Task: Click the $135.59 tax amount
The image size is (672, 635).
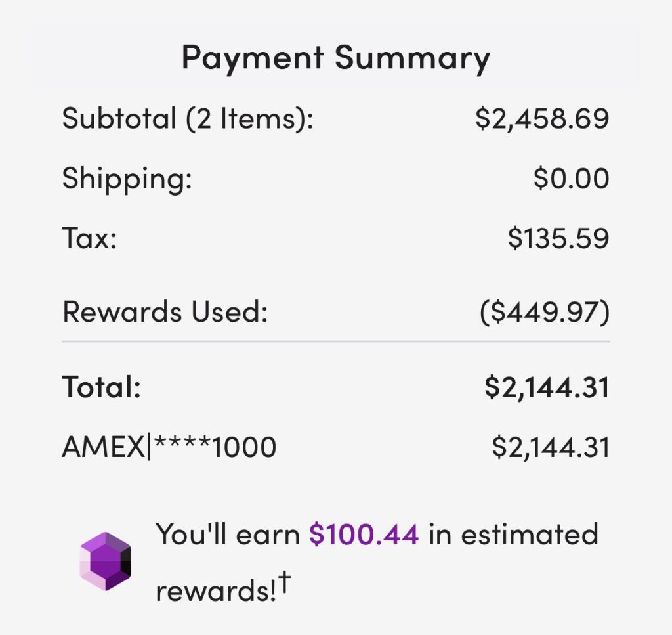Action: [x=558, y=238]
